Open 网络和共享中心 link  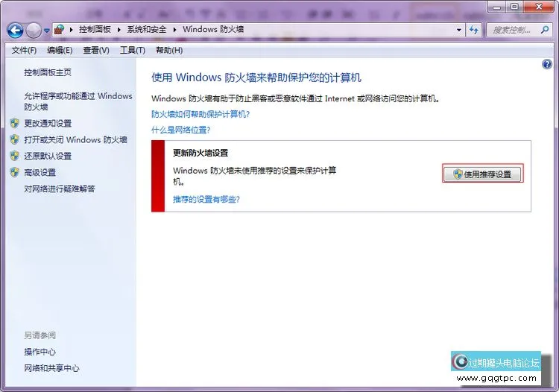point(51,368)
